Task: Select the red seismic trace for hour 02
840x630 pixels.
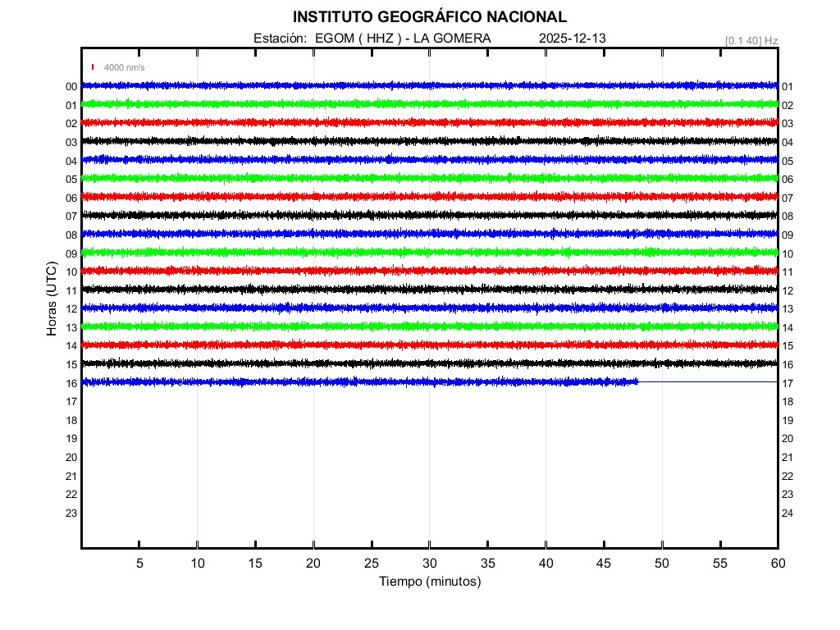Action: [x=429, y=122]
